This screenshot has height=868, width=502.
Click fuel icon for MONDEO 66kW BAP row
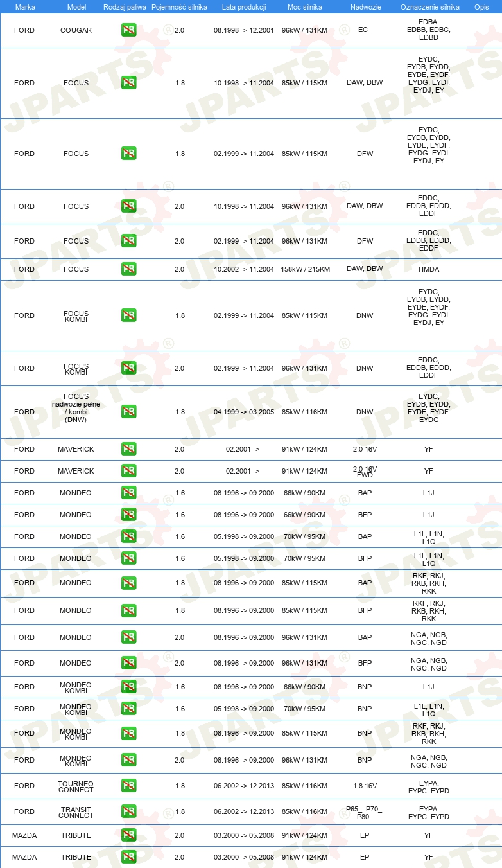(x=129, y=493)
